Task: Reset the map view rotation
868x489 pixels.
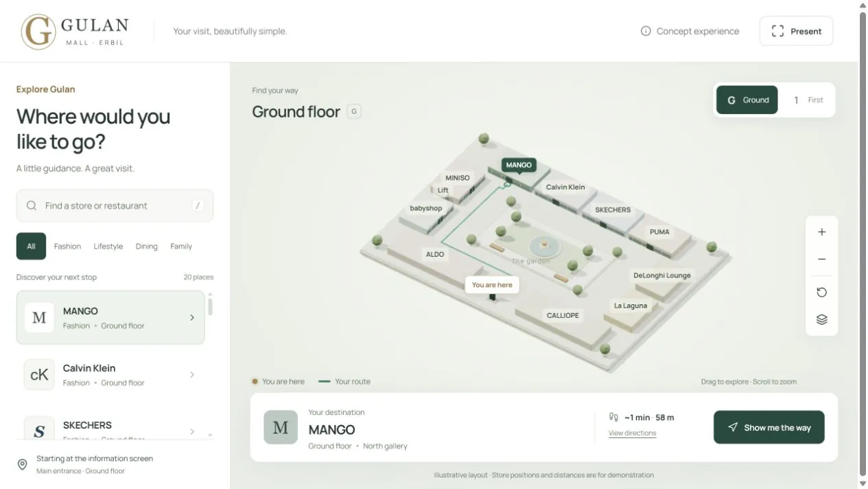Action: 821,293
